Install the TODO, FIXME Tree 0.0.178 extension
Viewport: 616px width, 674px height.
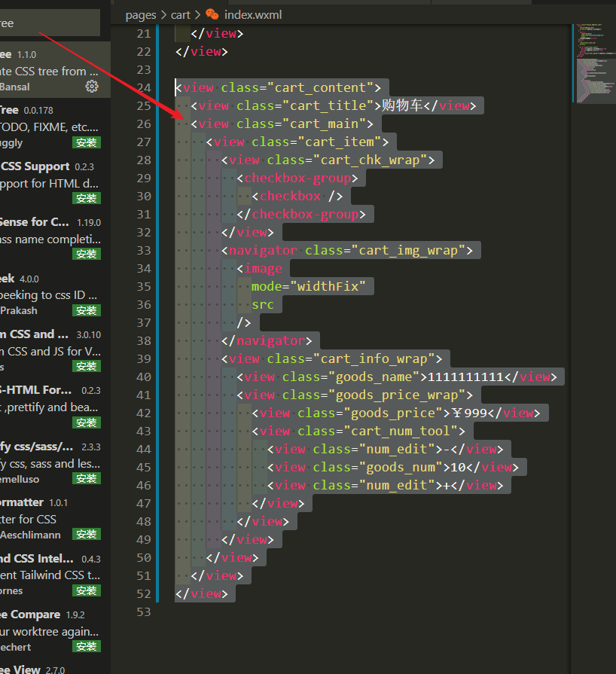tap(87, 142)
